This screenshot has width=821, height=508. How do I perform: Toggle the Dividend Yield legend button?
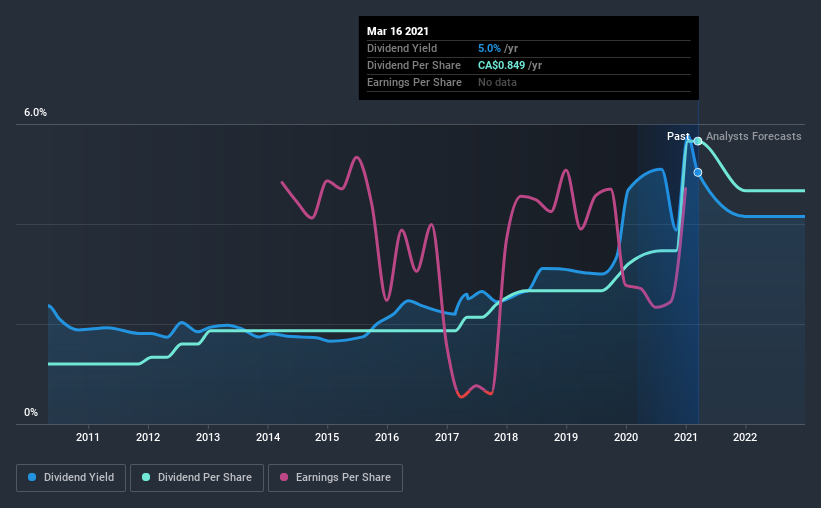[71, 478]
